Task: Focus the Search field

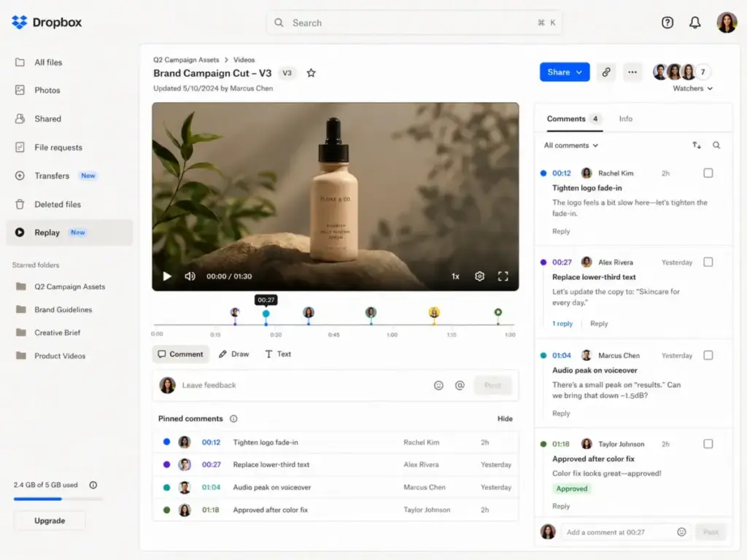Action: [x=414, y=23]
